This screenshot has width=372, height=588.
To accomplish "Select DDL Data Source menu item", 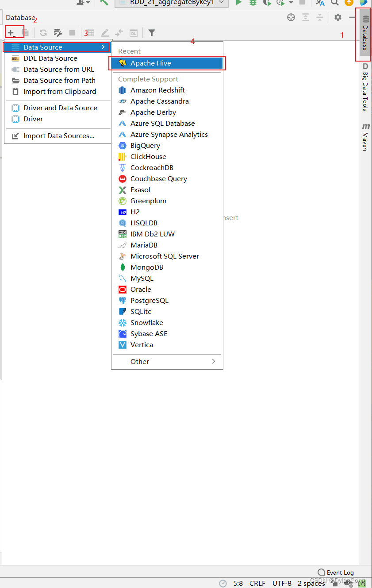I will (x=58, y=58).
